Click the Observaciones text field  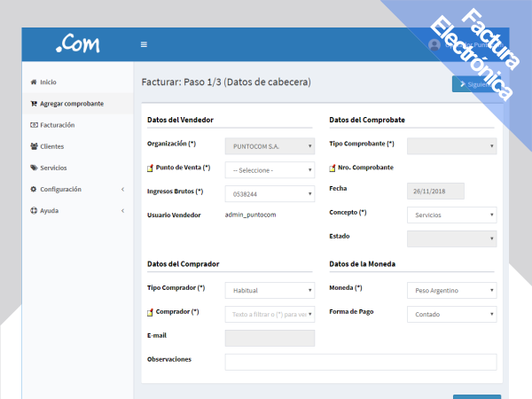click(x=361, y=362)
